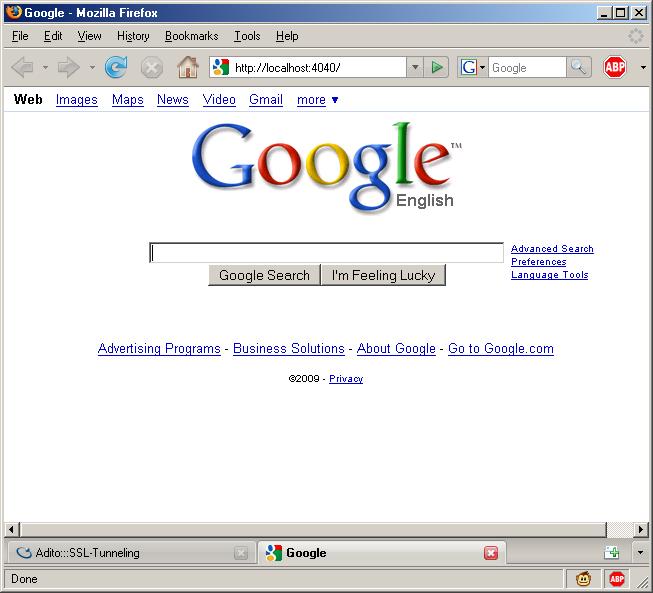
Task: Open the list-all-tabs dropdown
Action: click(641, 553)
